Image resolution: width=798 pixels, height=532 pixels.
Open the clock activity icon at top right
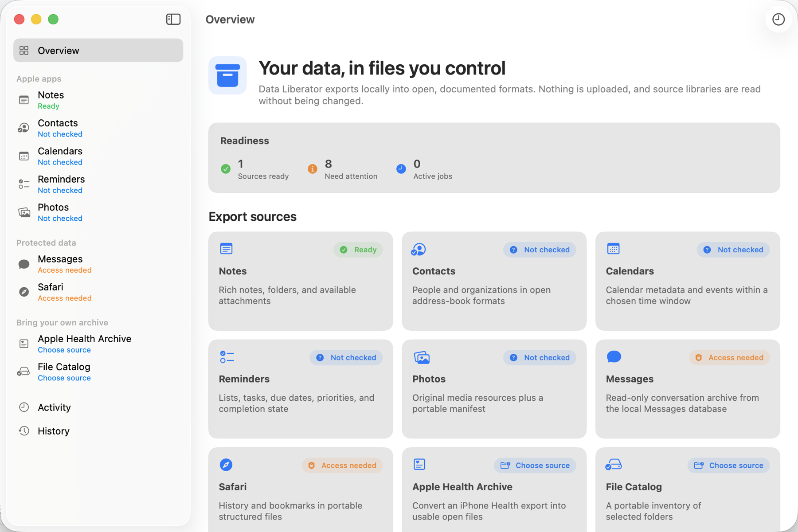click(x=778, y=19)
